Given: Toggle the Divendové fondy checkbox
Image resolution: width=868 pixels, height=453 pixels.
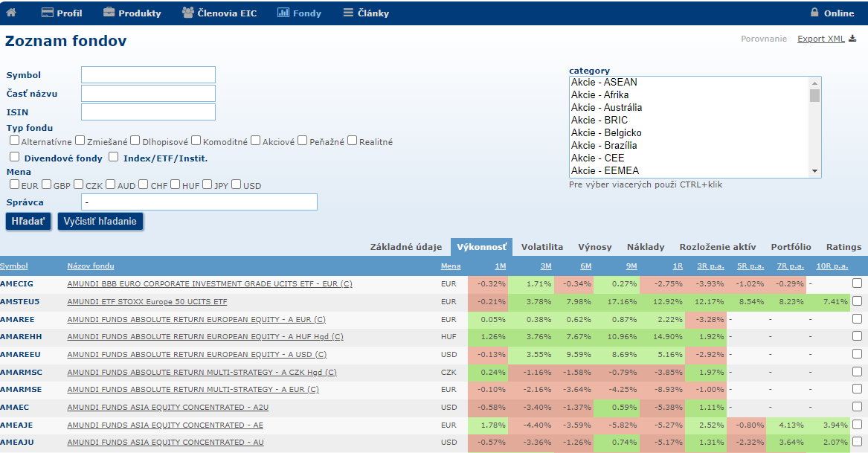Looking at the screenshot, I should coord(14,157).
